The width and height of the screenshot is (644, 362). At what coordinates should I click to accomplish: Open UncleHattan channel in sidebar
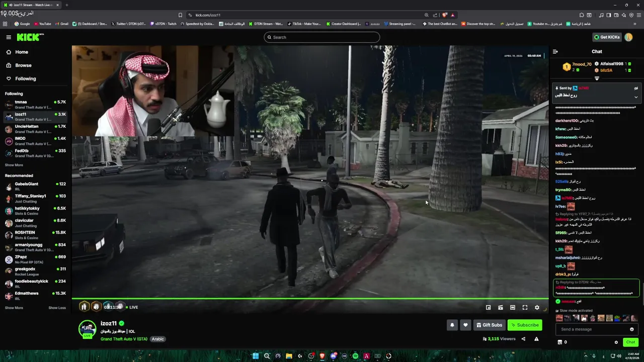[x=35, y=129]
